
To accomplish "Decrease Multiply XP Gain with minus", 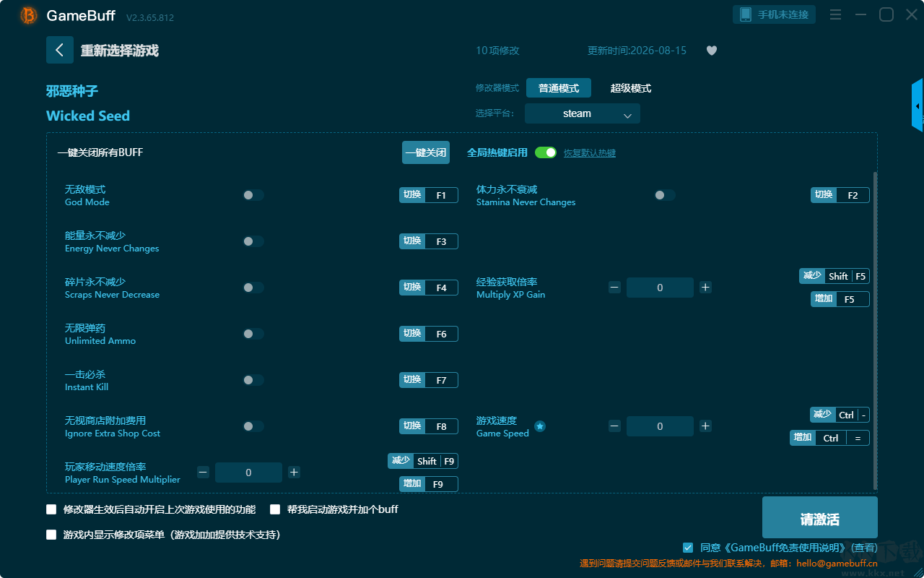I will tap(614, 288).
